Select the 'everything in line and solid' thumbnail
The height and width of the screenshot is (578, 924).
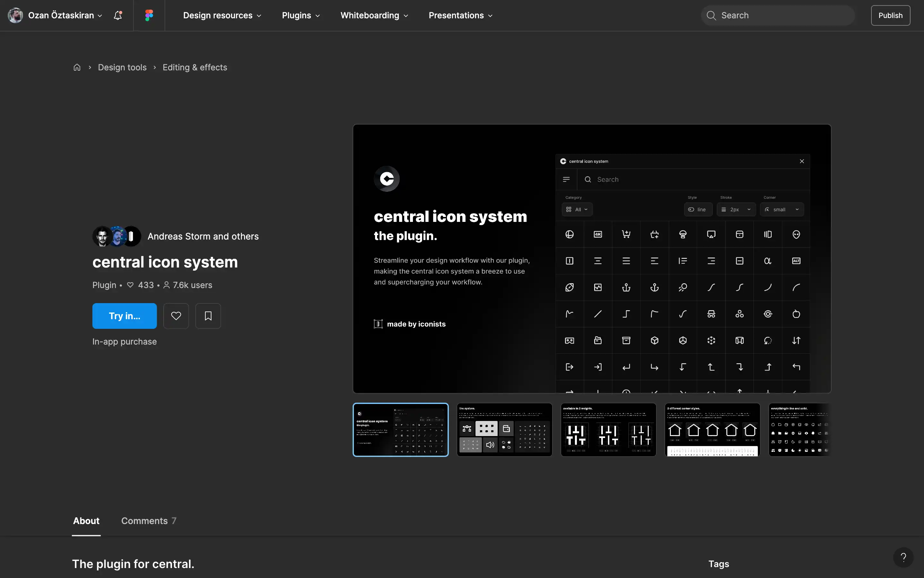(x=800, y=430)
